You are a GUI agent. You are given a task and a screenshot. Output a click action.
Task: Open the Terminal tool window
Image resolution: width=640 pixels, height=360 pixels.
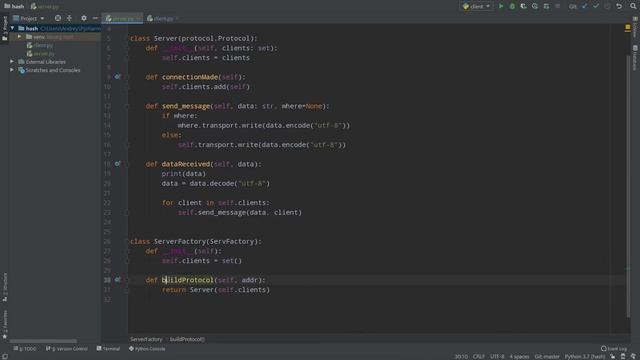pos(108,349)
